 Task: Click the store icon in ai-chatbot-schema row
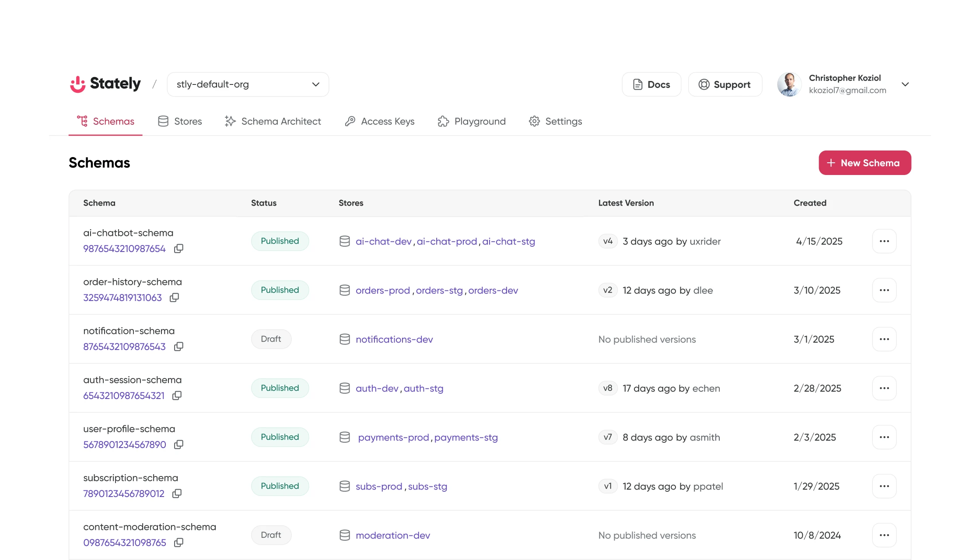(345, 241)
